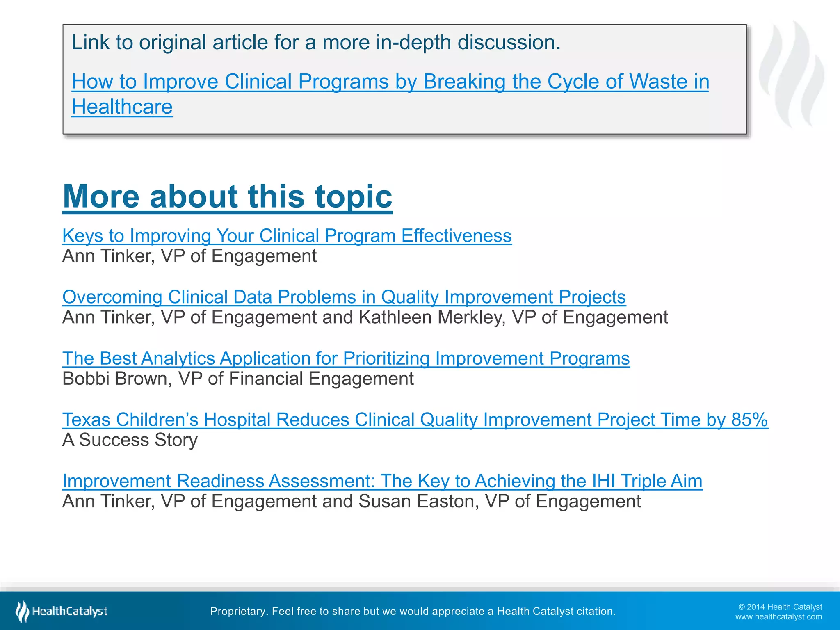Image resolution: width=840 pixels, height=630 pixels.
Task: Select the text mentioning Susan Easton
Action: click(352, 501)
